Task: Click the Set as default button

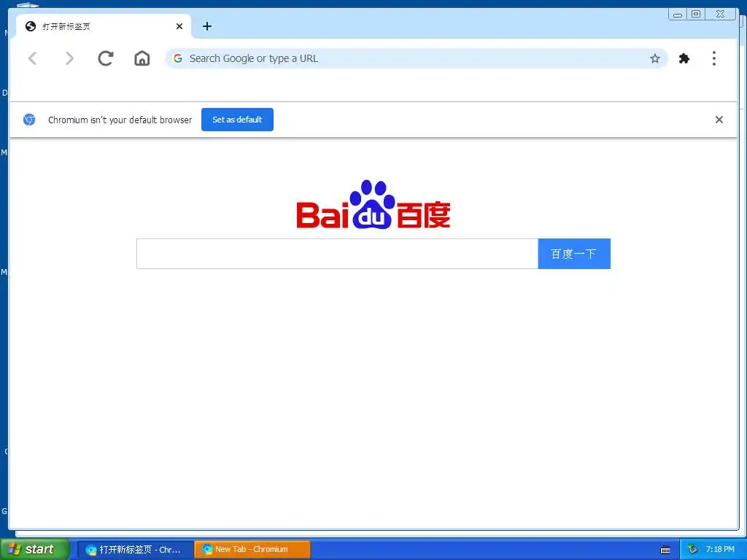Action: tap(237, 120)
